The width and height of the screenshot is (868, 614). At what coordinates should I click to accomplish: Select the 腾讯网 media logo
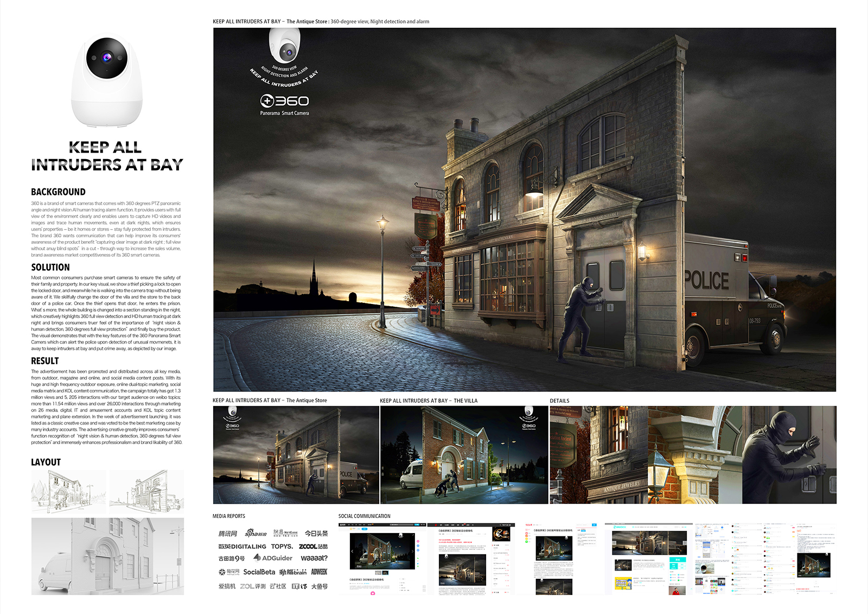[x=228, y=534]
